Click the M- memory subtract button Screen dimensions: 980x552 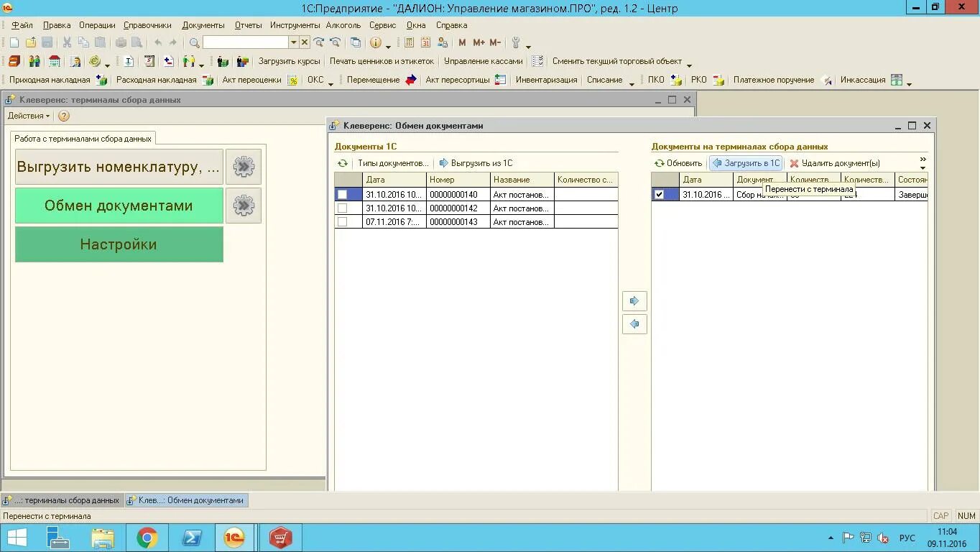(495, 42)
